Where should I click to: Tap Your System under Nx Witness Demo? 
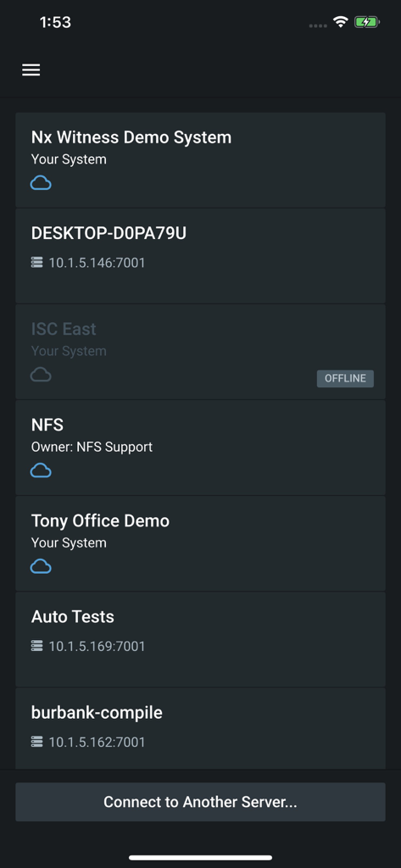69,159
